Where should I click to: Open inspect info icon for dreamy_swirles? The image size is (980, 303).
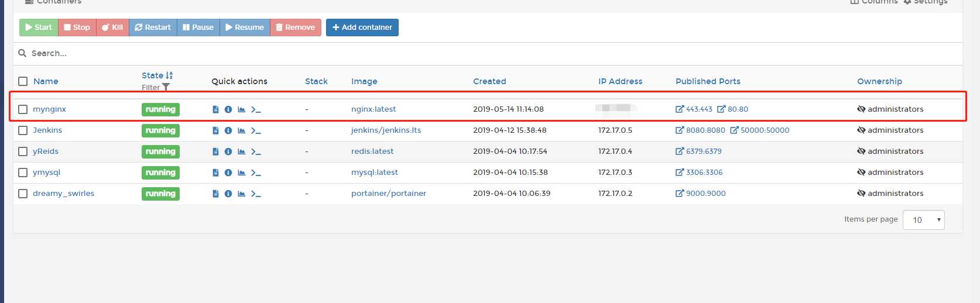click(228, 194)
